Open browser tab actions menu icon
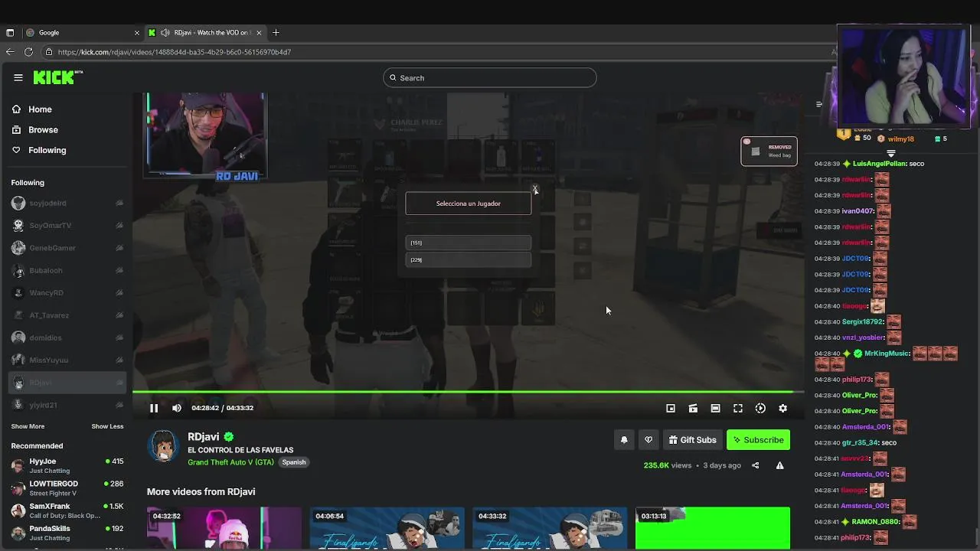980x551 pixels. (x=10, y=33)
